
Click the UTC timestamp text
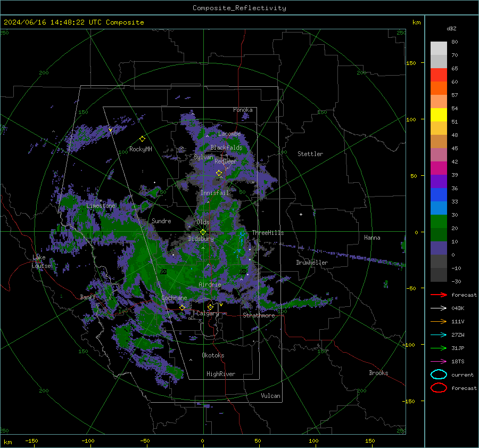(x=73, y=22)
